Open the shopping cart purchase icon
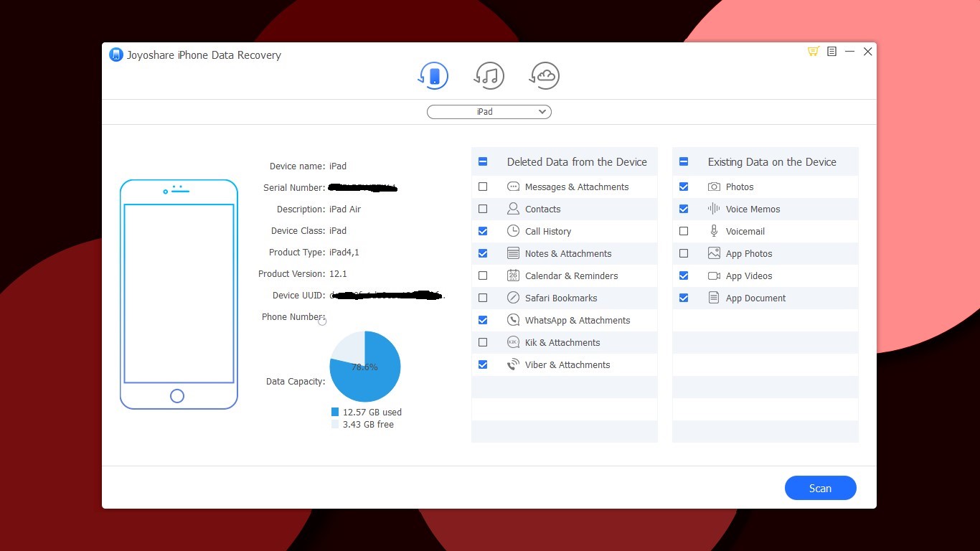This screenshot has width=980, height=551. point(814,52)
